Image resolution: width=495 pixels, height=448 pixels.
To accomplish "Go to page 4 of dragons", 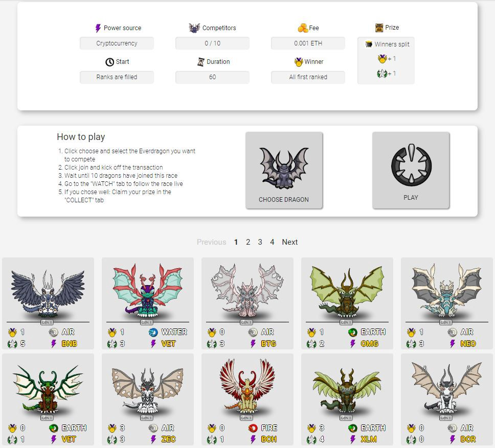I will pos(272,242).
